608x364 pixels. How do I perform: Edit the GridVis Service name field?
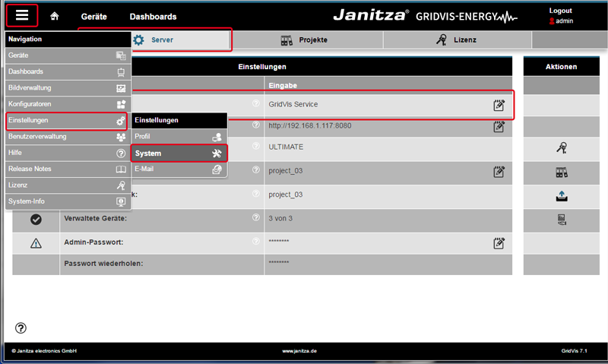point(499,105)
